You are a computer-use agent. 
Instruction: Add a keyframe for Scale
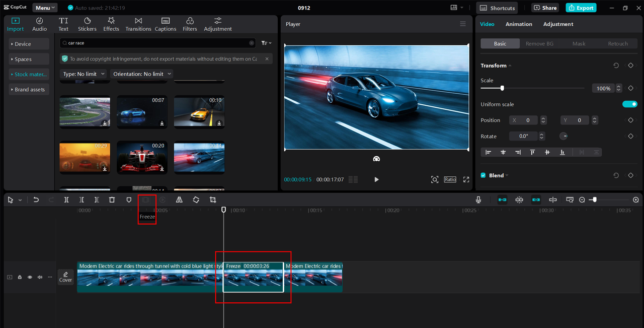pyautogui.click(x=630, y=88)
